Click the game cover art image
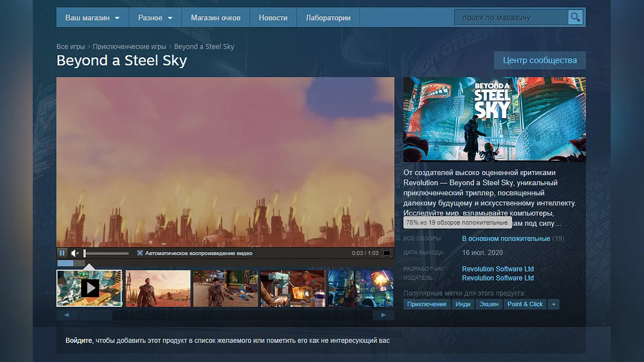 (494, 120)
